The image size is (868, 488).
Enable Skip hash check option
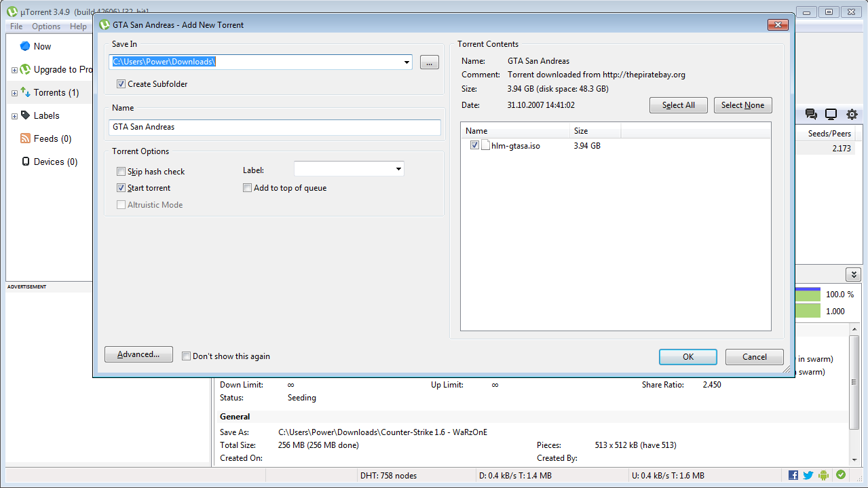coord(121,172)
